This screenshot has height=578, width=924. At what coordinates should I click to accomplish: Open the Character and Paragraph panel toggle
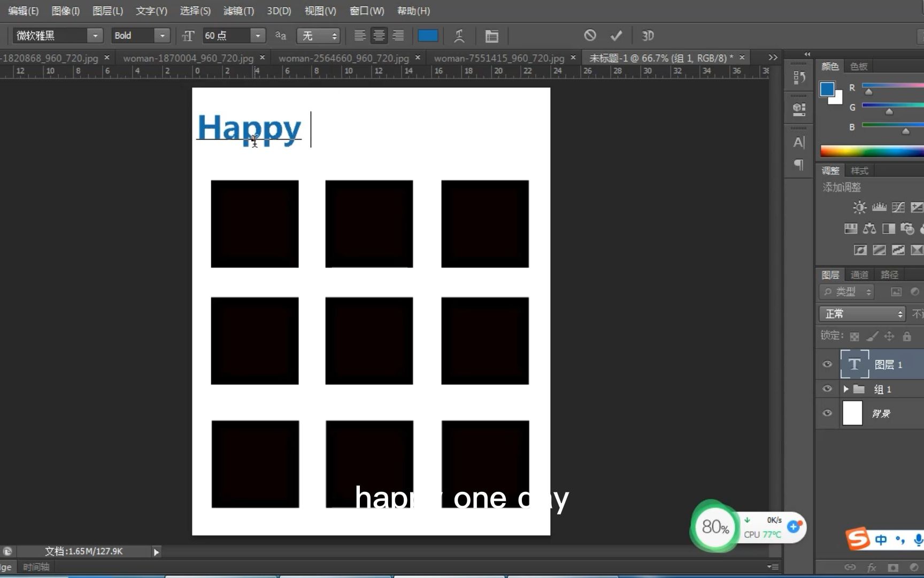coord(491,36)
